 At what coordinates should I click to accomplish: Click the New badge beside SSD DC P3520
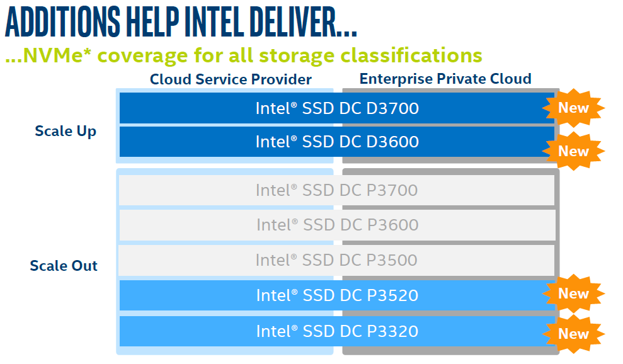click(573, 294)
